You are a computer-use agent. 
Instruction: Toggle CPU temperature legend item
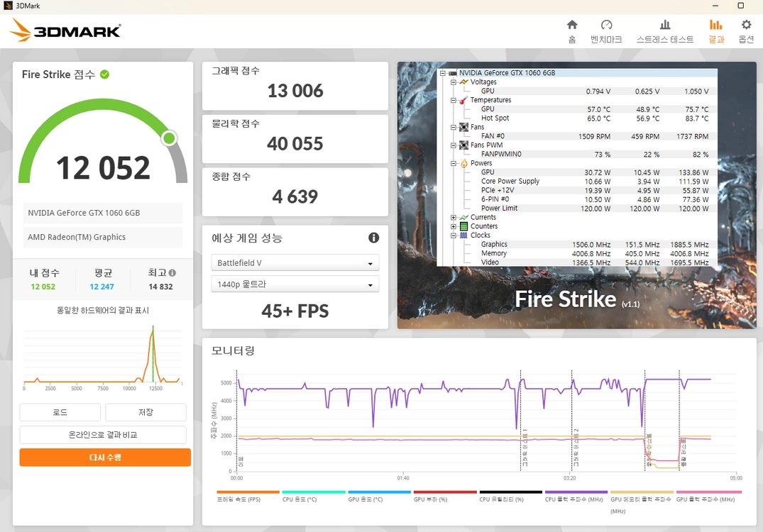[314, 497]
